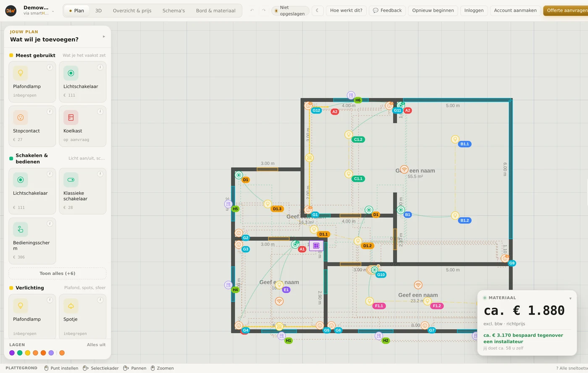Image resolution: width=588 pixels, height=373 pixels.
Task: Collapse the Jouw plan panel arrow
Action: (104, 37)
